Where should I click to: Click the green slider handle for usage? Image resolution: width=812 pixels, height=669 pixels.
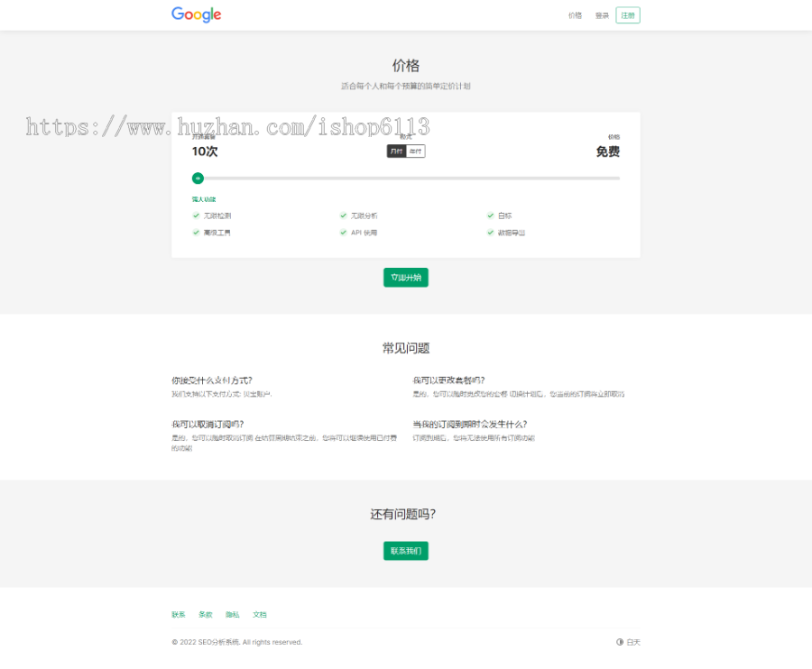tap(198, 178)
